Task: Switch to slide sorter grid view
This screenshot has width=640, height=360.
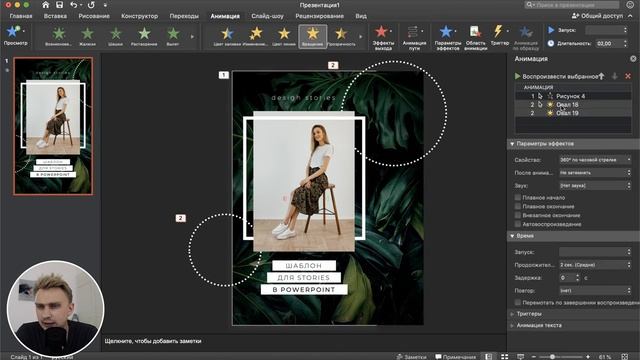Action: pyautogui.click(x=504, y=357)
